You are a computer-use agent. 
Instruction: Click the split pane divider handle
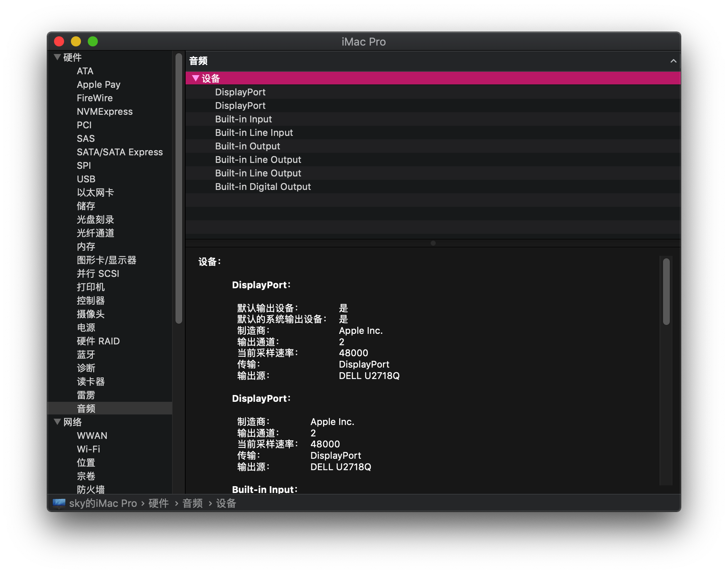click(x=433, y=243)
